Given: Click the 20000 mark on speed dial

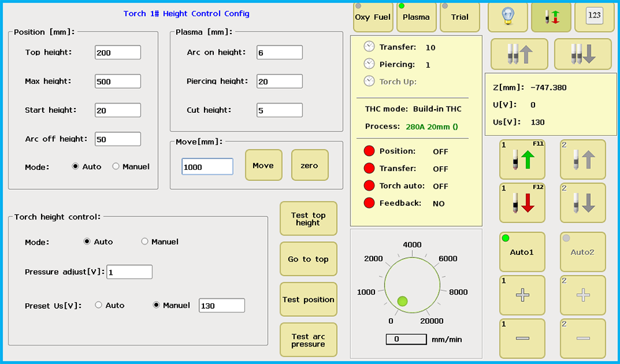Looking at the screenshot, I should pyautogui.click(x=432, y=321).
